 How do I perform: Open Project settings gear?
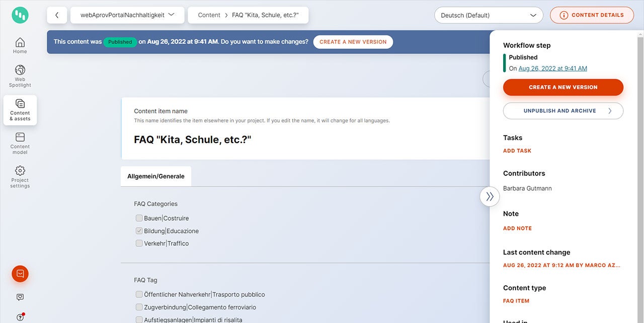20,176
